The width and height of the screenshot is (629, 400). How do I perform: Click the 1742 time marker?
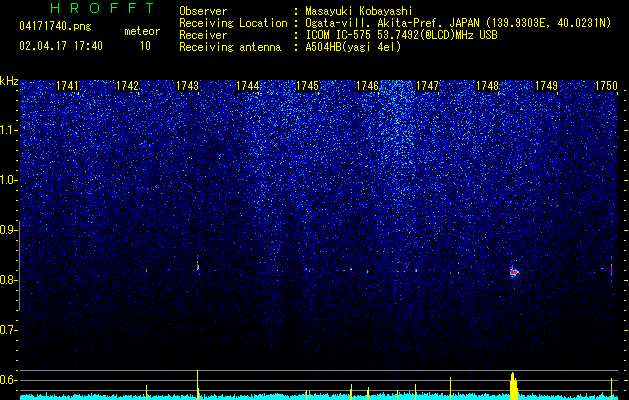pyautogui.click(x=127, y=86)
